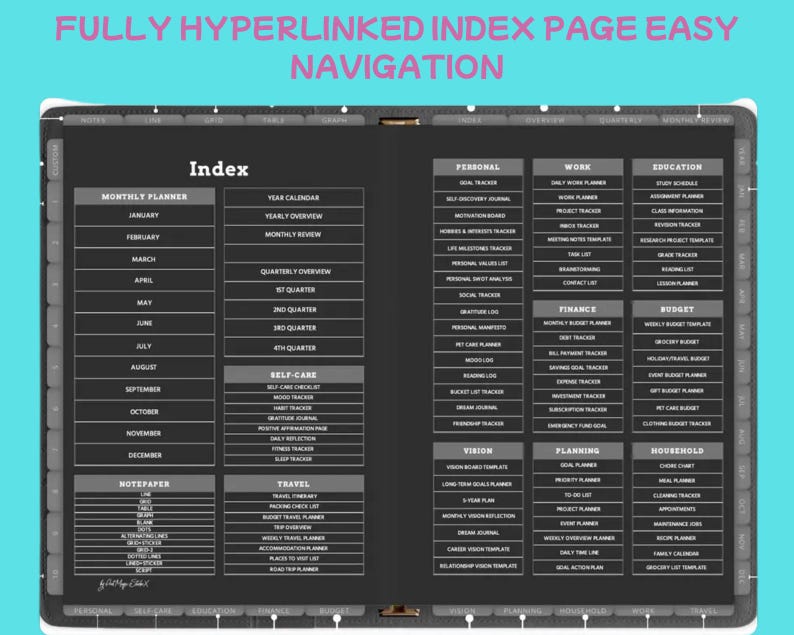Screen dimensions: 794x635
Task: Select the BUDGET bottom tab
Action: coord(334,611)
